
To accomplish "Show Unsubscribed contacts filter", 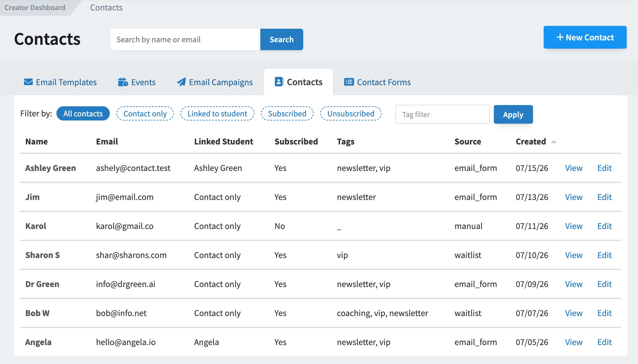I will (351, 114).
